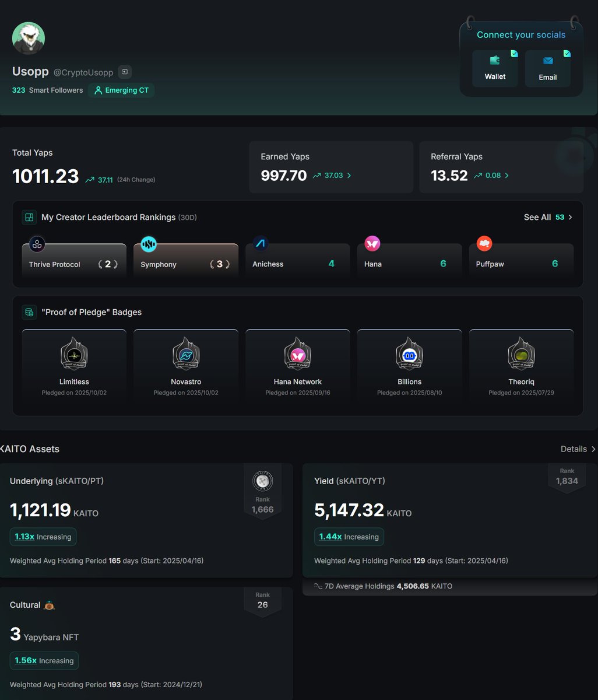Select the 5,147.32 KAITO yield amount
Screen dimensions: 598x700
coord(363,510)
